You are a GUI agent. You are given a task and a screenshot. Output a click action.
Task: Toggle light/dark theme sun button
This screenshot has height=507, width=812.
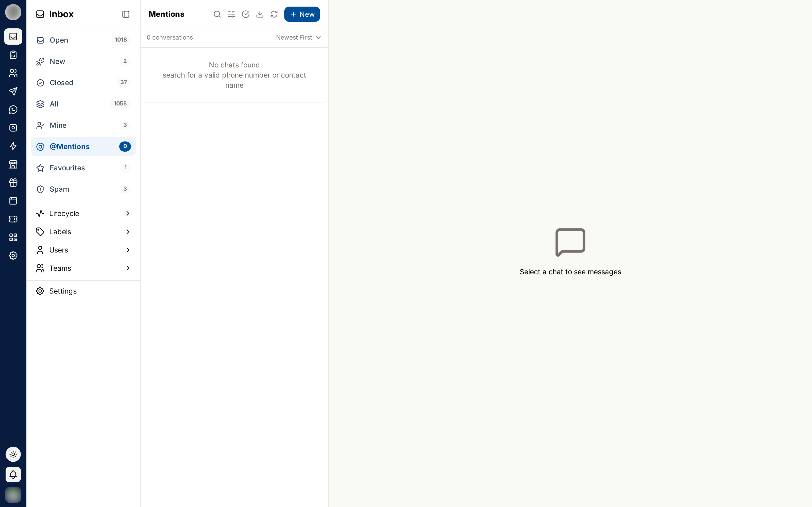13,454
